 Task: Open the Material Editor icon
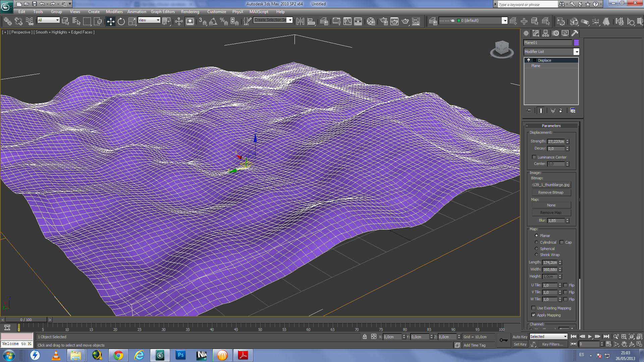(371, 21)
